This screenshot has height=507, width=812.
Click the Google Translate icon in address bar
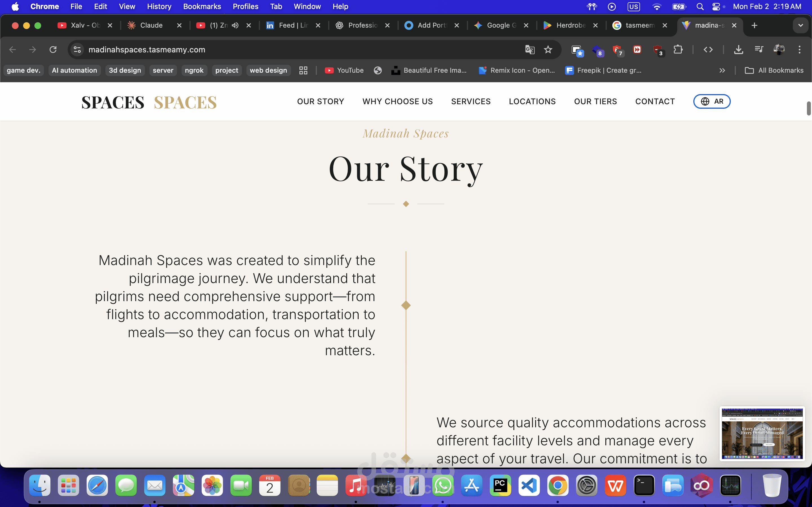(x=529, y=50)
